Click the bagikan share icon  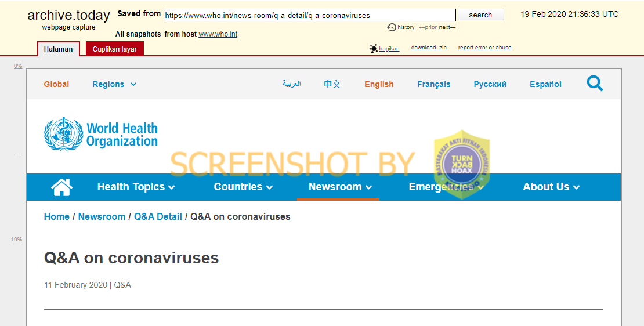[x=373, y=49]
